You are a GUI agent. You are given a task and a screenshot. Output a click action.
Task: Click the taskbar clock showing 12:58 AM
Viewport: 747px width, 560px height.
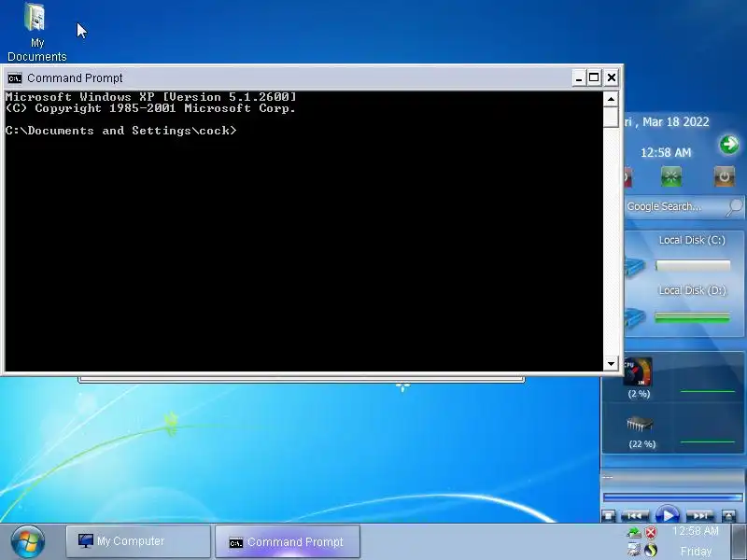pos(695,531)
